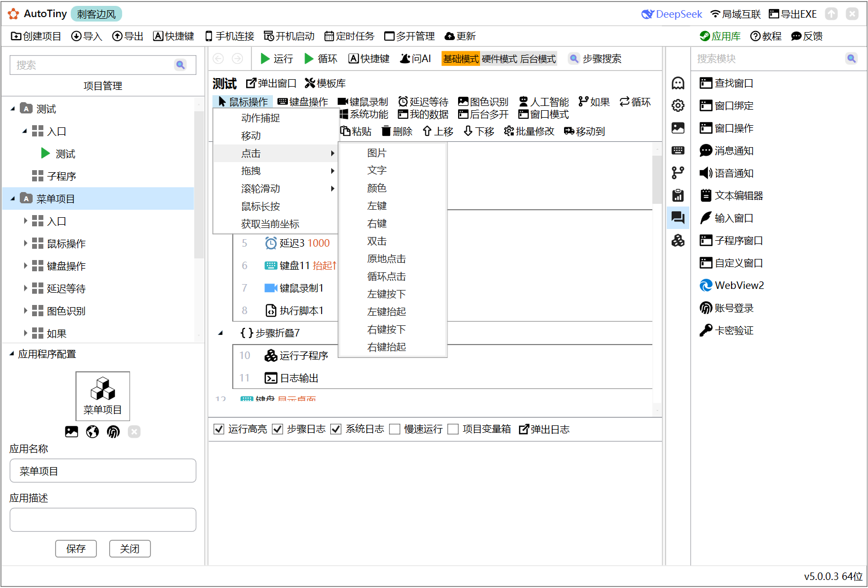Collapse the 菜单项目 tree node
868x588 pixels.
[x=13, y=198]
